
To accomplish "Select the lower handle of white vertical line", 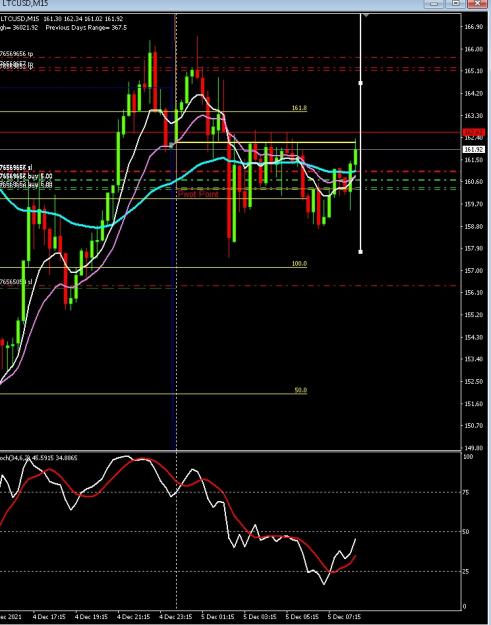I will point(361,252).
